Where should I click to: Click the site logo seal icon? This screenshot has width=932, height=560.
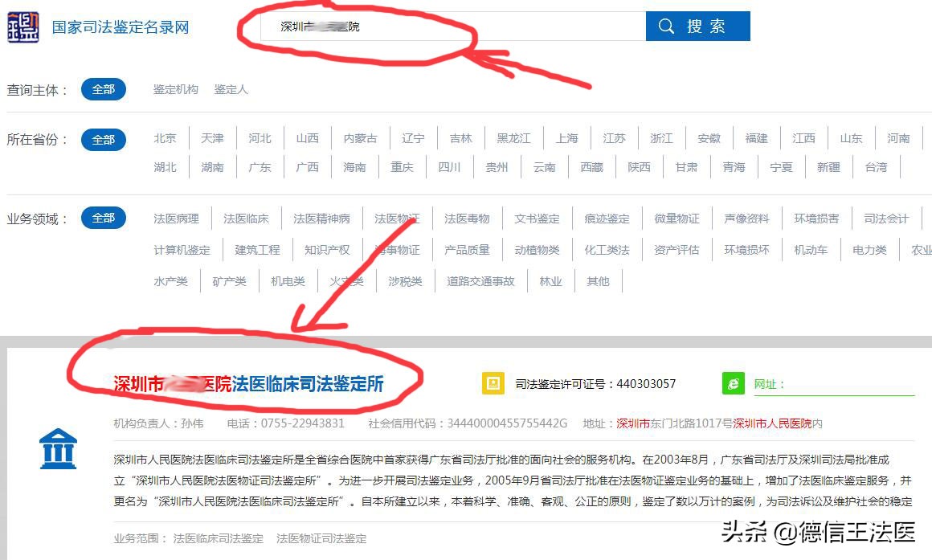coord(23,27)
